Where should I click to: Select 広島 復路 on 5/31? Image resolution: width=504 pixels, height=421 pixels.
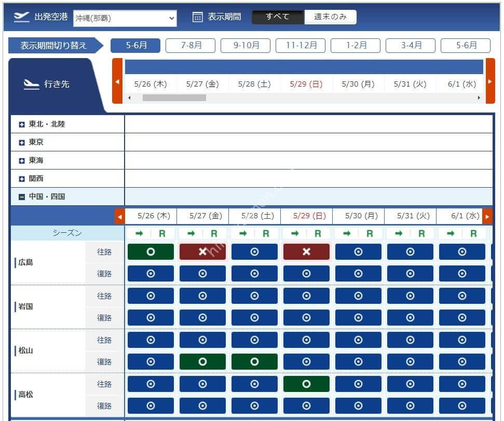pyautogui.click(x=410, y=274)
